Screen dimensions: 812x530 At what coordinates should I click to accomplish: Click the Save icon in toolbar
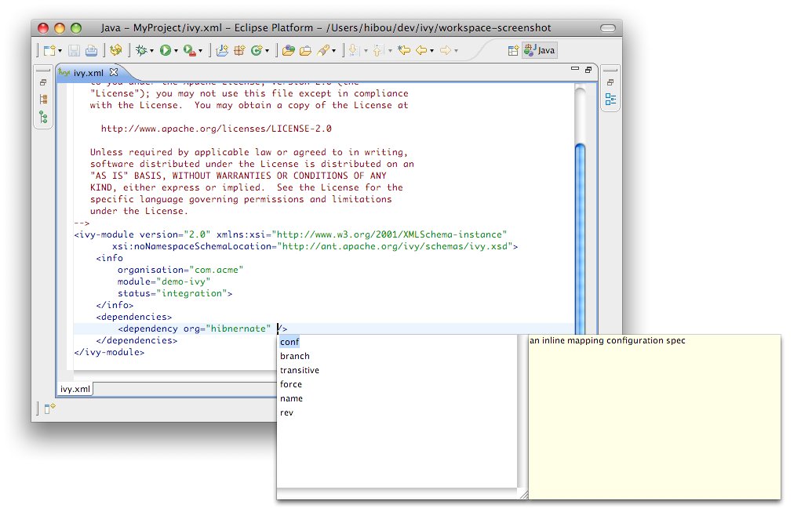pyautogui.click(x=74, y=51)
